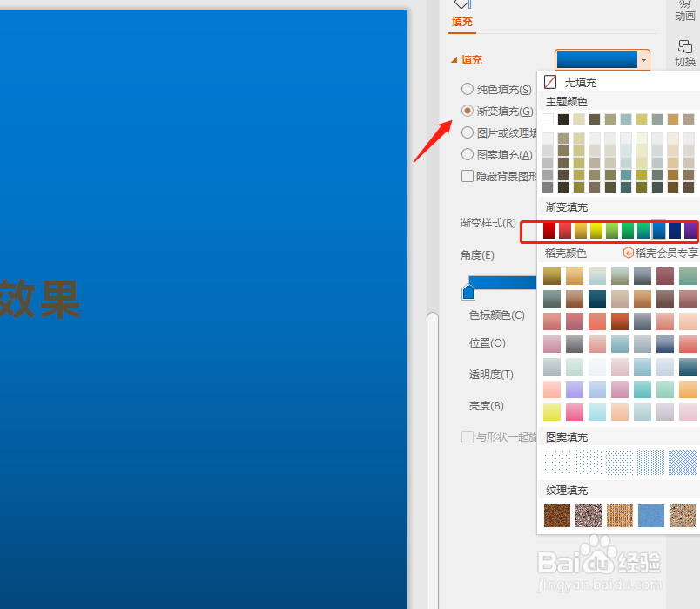Choose the gold-orange gradient preset
This screenshot has height=609, width=700.
point(581,231)
